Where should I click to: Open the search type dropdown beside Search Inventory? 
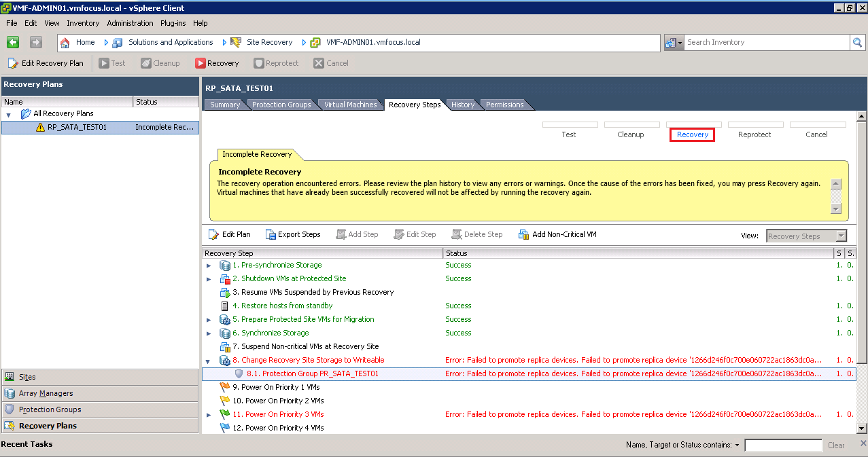click(674, 42)
